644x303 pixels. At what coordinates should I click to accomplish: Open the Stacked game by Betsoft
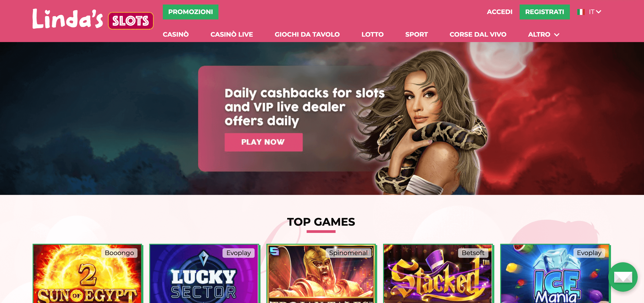(x=438, y=274)
